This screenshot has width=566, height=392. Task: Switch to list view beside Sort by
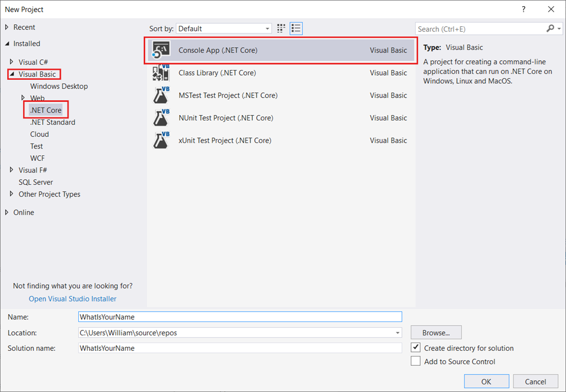(296, 28)
